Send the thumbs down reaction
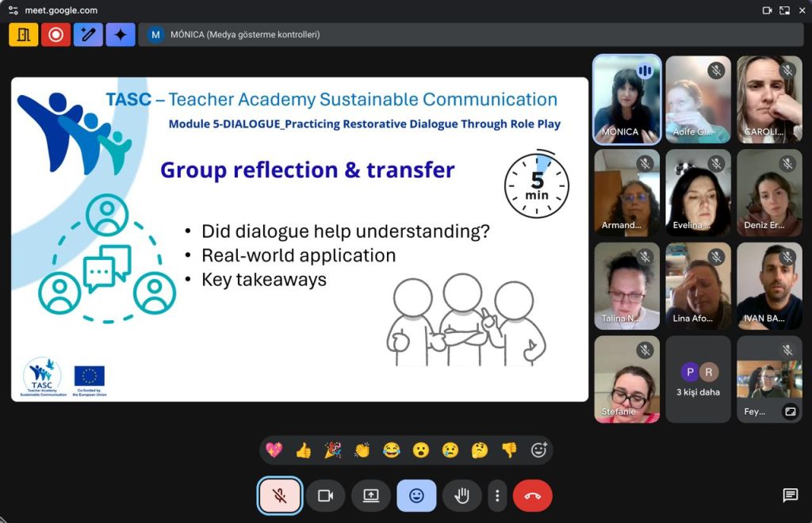Screen dimensions: 812x523 [509, 450]
